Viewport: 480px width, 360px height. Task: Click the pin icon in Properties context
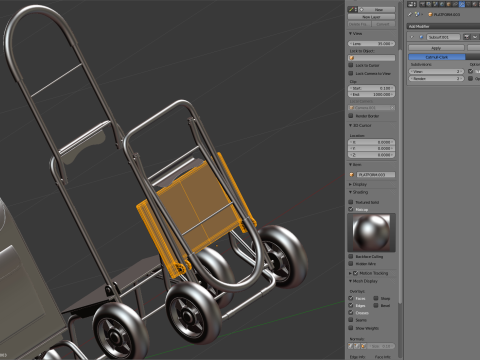[x=410, y=14]
